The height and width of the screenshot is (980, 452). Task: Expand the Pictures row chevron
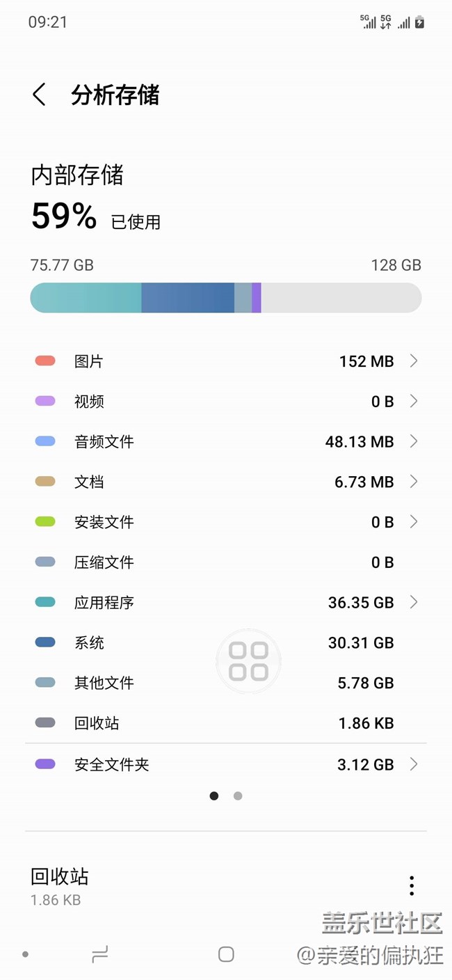(x=414, y=361)
